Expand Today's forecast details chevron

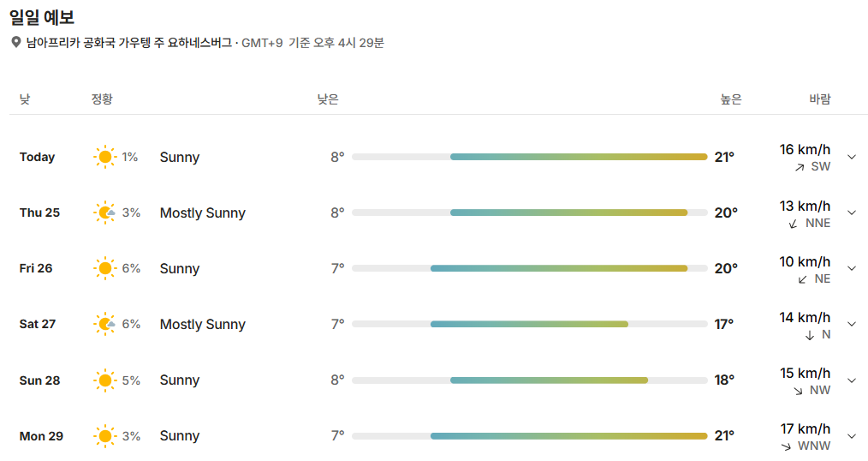pos(852,157)
